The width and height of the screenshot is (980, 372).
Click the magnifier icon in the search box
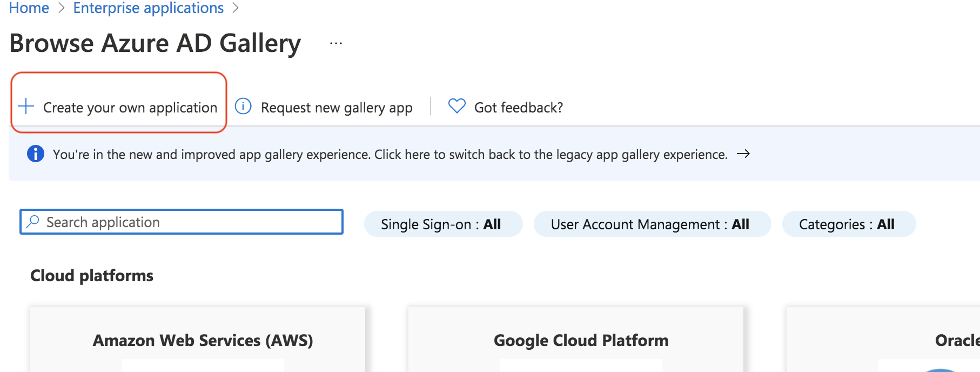pos(33,222)
